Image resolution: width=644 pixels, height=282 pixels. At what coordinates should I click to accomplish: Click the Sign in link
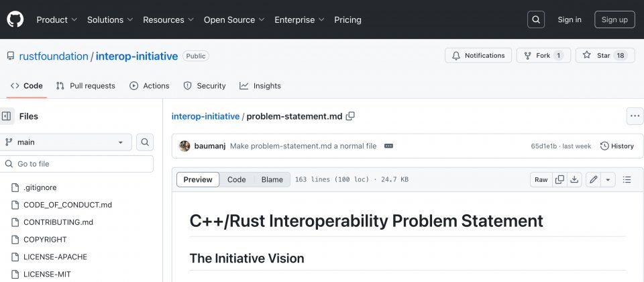(x=570, y=19)
